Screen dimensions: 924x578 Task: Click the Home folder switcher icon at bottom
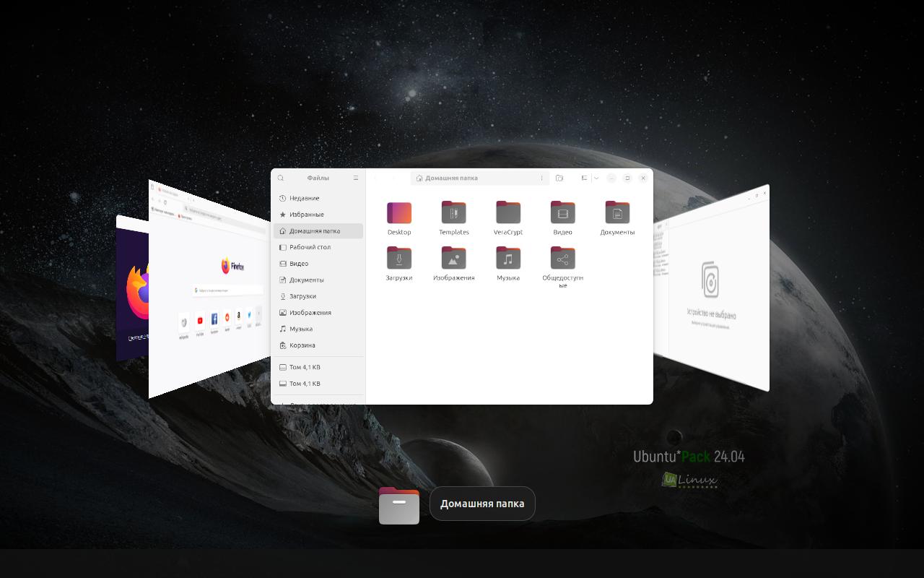click(399, 506)
